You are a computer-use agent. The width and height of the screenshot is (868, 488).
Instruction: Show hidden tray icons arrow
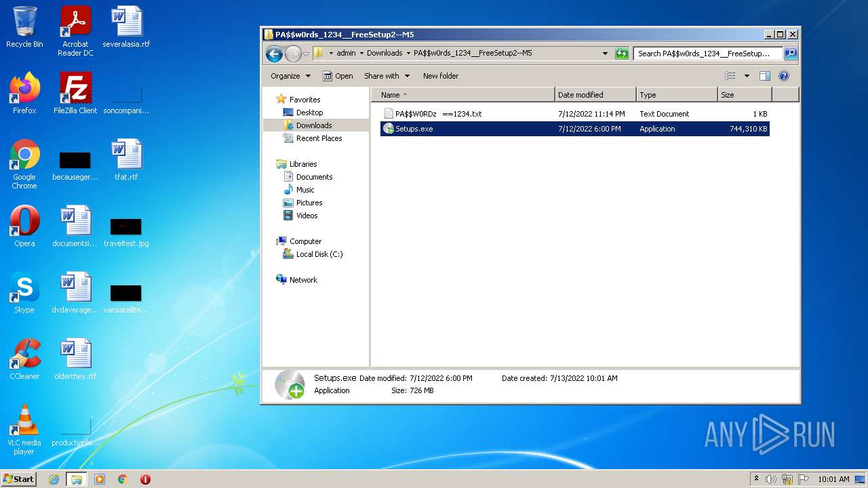(757, 479)
